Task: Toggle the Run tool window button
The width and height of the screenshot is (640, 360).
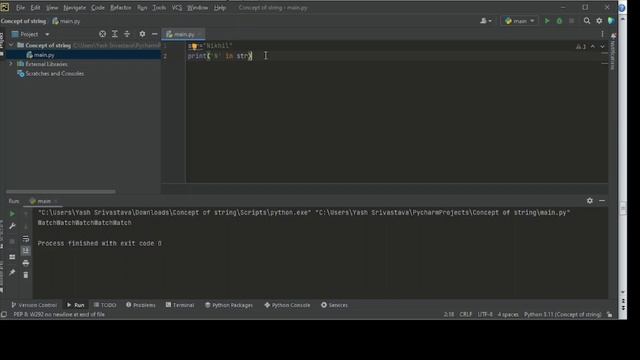Action: 76,305
